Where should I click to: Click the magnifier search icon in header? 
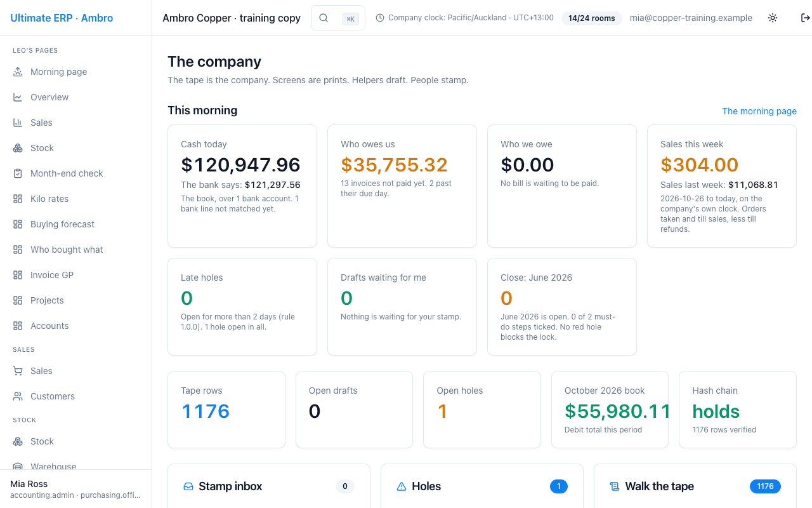(324, 18)
